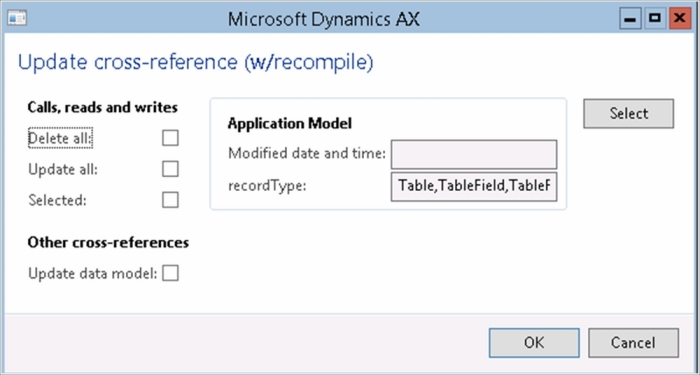Click the 'Update all:' label text
This screenshot has height=375, width=700.
pyautogui.click(x=63, y=170)
